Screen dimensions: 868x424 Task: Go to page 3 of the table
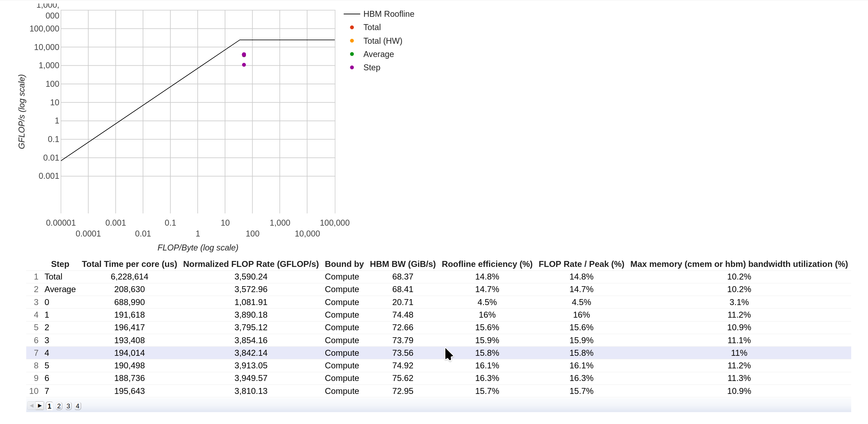point(68,406)
